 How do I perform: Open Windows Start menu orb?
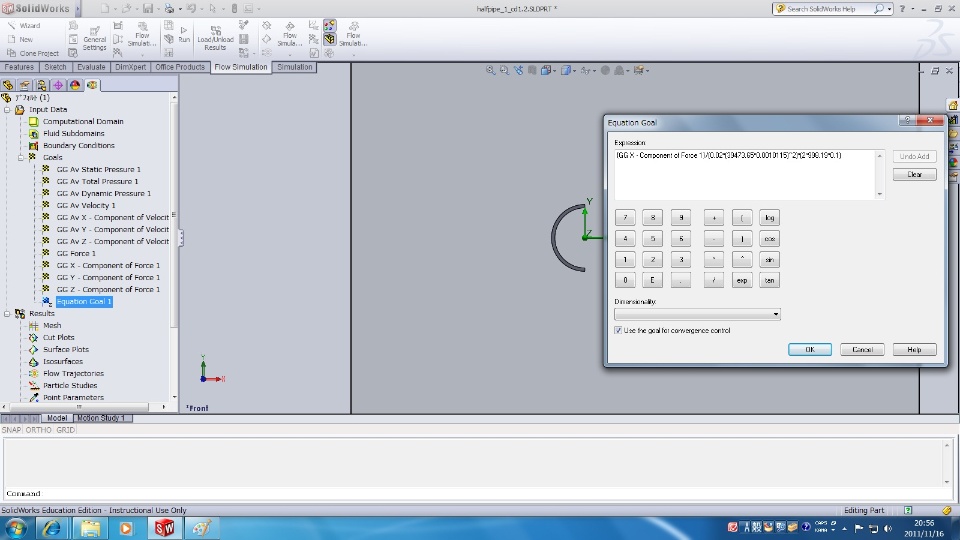point(16,528)
